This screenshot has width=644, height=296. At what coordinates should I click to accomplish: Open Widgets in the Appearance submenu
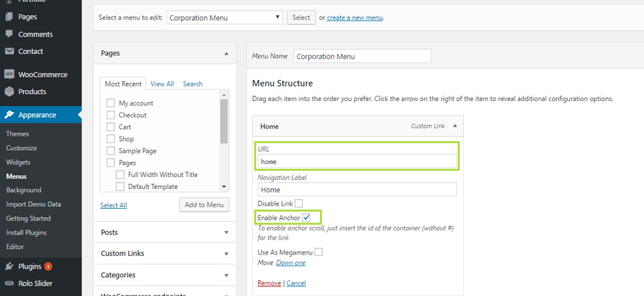pos(19,163)
